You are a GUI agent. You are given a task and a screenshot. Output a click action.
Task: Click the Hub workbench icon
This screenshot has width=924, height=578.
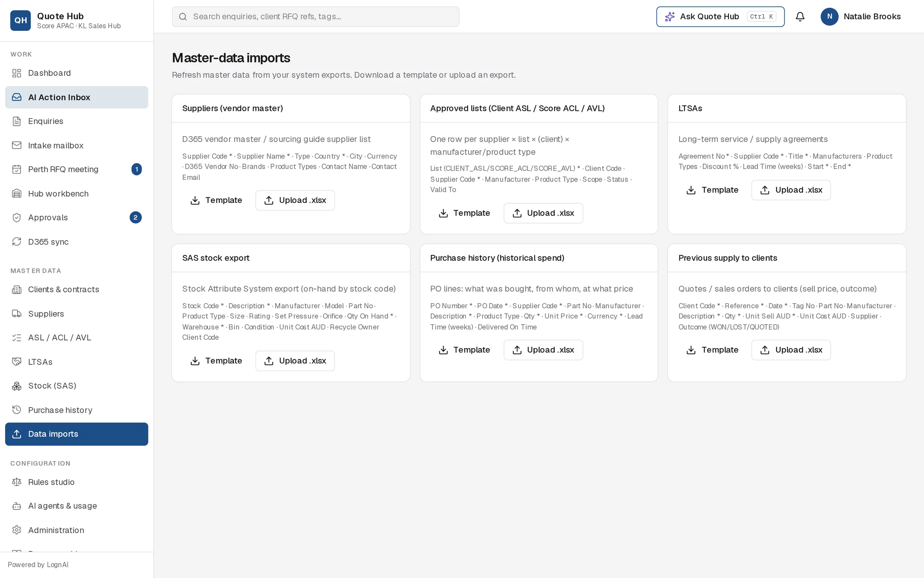(x=17, y=194)
